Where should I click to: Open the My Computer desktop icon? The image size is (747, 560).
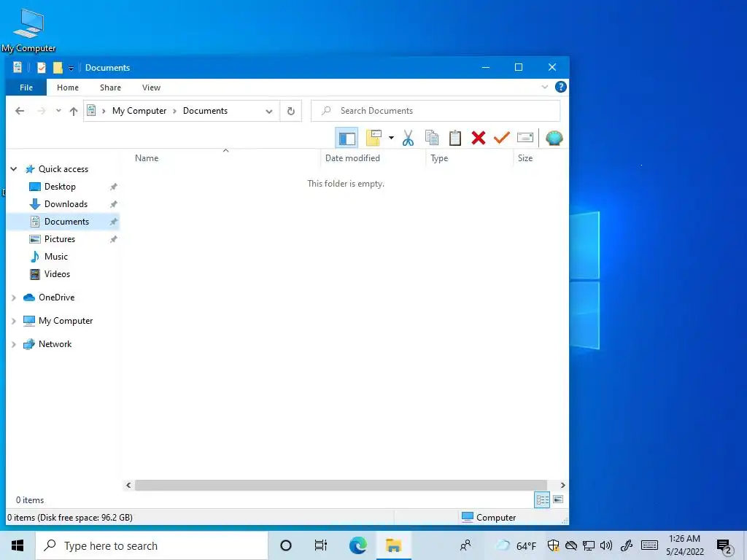point(28,31)
